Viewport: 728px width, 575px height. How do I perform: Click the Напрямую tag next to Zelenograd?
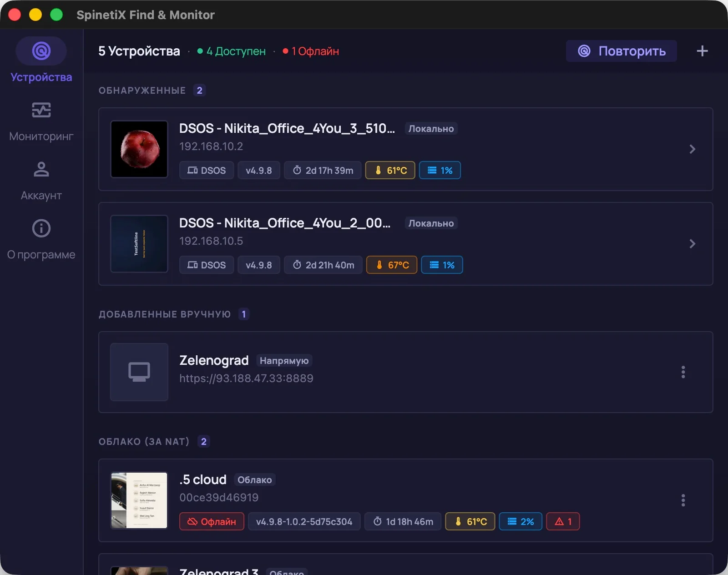coord(284,361)
